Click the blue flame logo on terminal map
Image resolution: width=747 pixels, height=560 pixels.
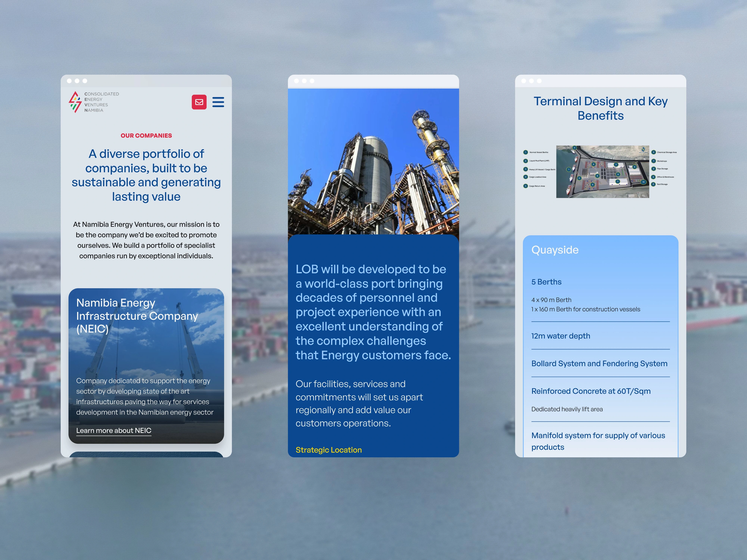[x=643, y=150]
